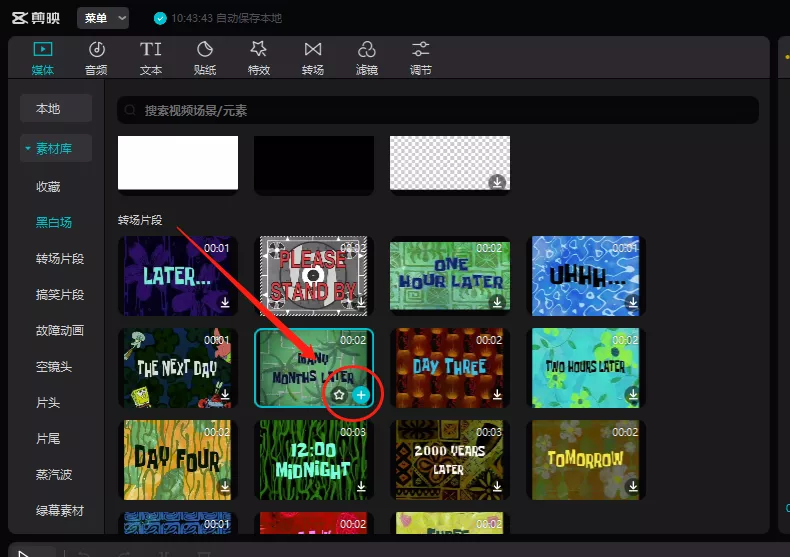Select the 绿幕素材 category
The width and height of the screenshot is (790, 557).
coord(60,511)
